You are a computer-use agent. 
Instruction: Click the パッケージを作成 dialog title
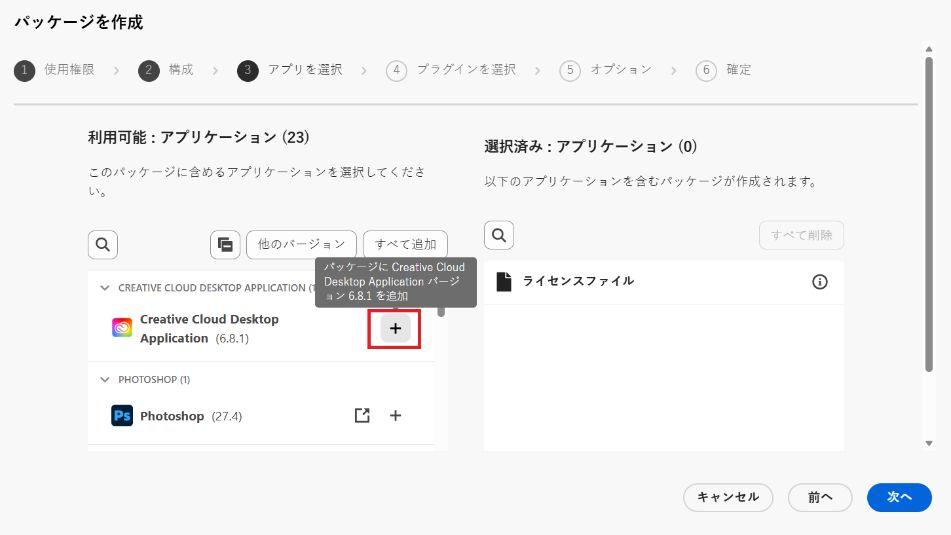click(79, 22)
